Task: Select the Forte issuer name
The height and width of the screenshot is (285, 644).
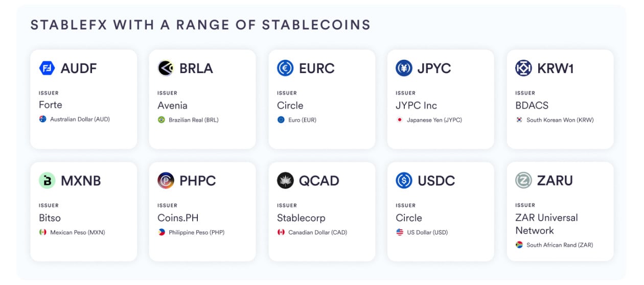Action: point(51,105)
